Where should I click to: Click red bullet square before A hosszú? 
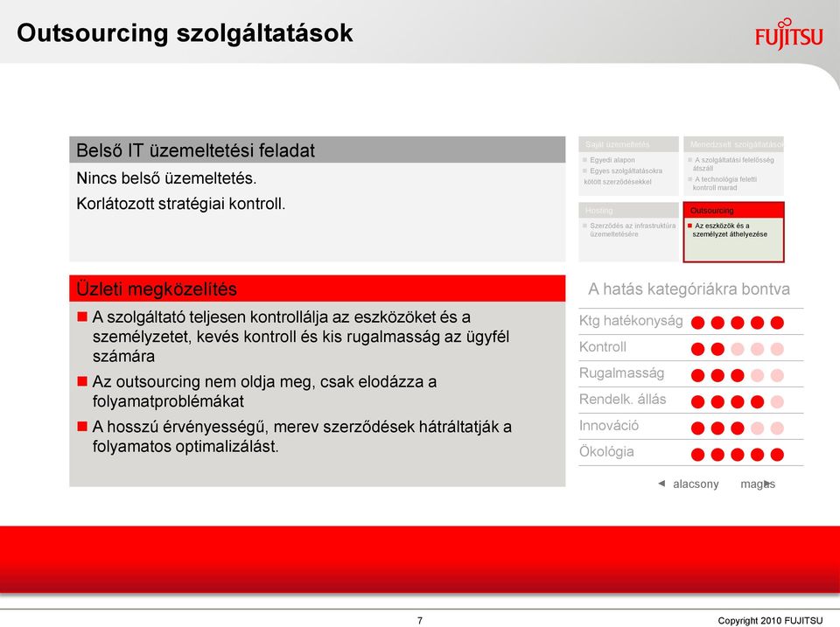[82, 426]
